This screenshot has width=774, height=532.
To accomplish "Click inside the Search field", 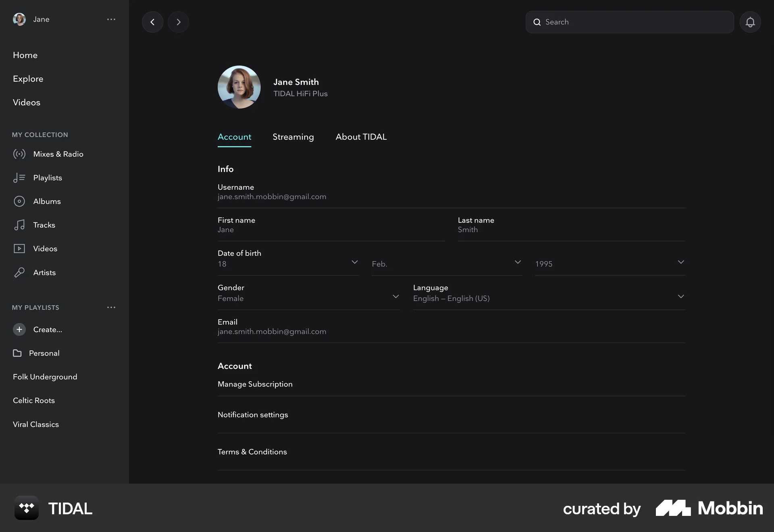I will [629, 22].
